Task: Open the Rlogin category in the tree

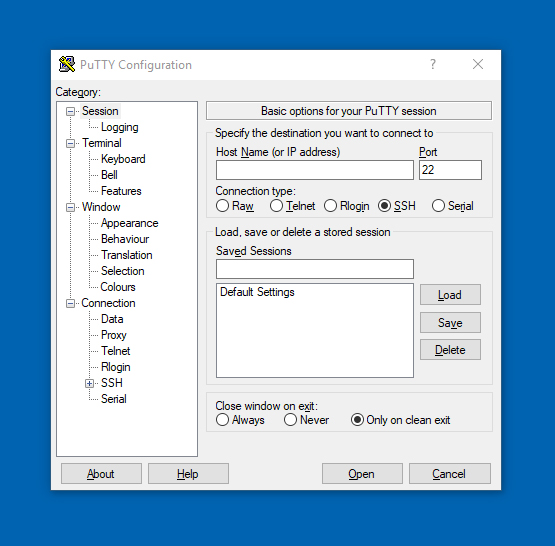Action: point(115,367)
